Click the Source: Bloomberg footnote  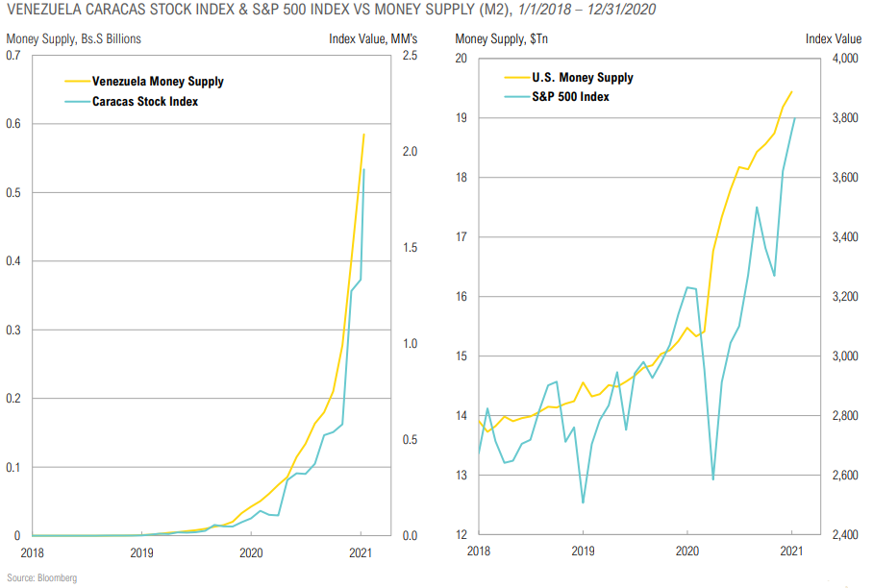[x=41, y=577]
